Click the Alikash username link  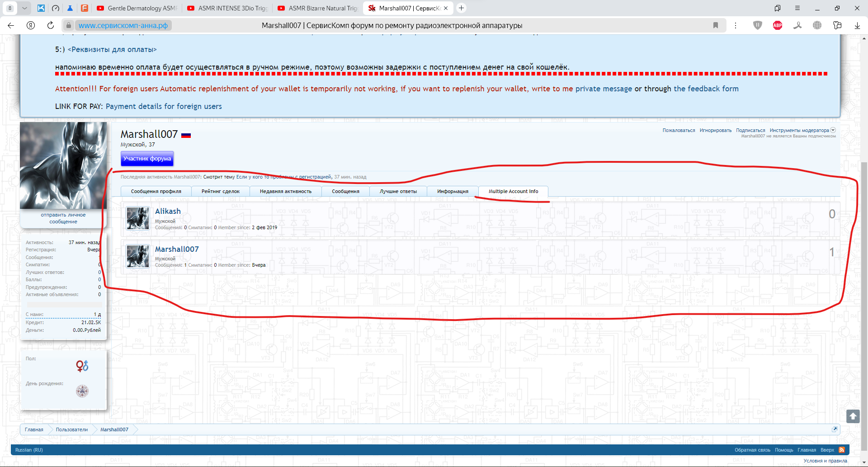tap(168, 211)
